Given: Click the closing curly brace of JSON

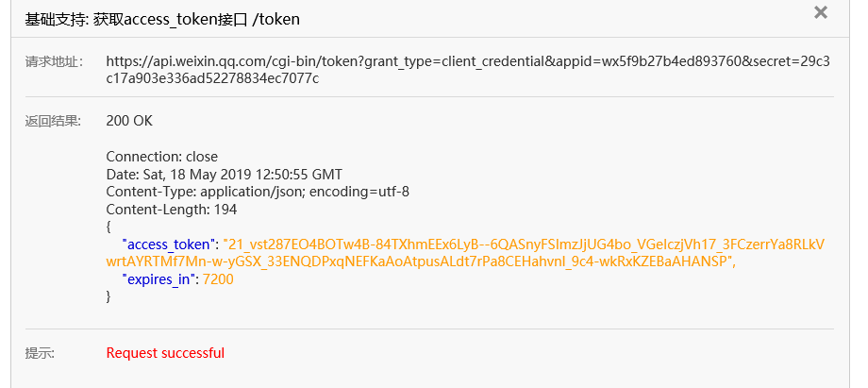Looking at the screenshot, I should 109,296.
